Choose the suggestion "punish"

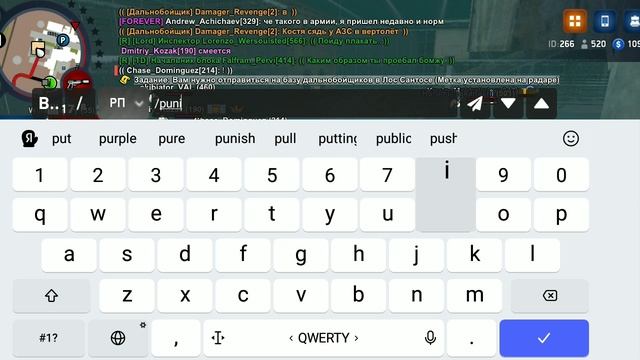(235, 139)
